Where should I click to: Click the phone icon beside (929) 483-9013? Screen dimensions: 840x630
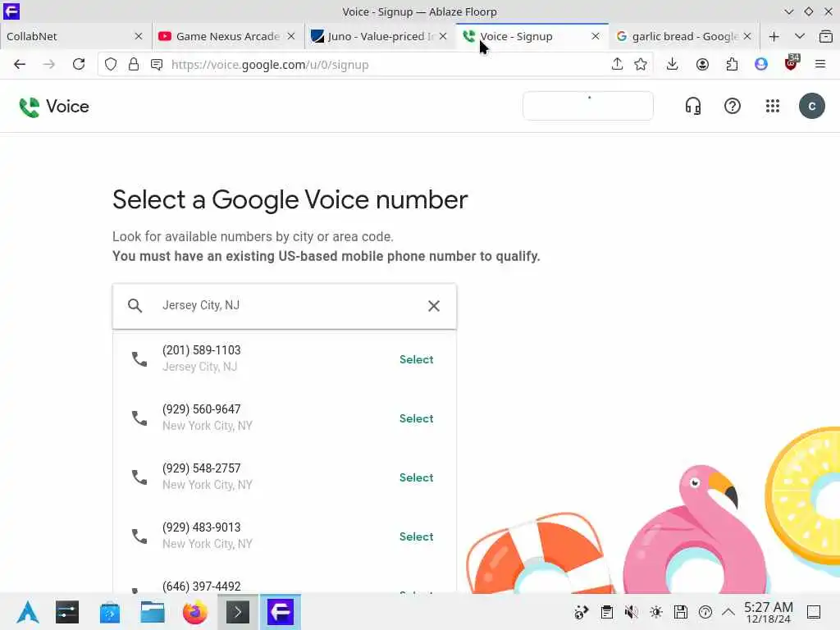pyautogui.click(x=139, y=536)
